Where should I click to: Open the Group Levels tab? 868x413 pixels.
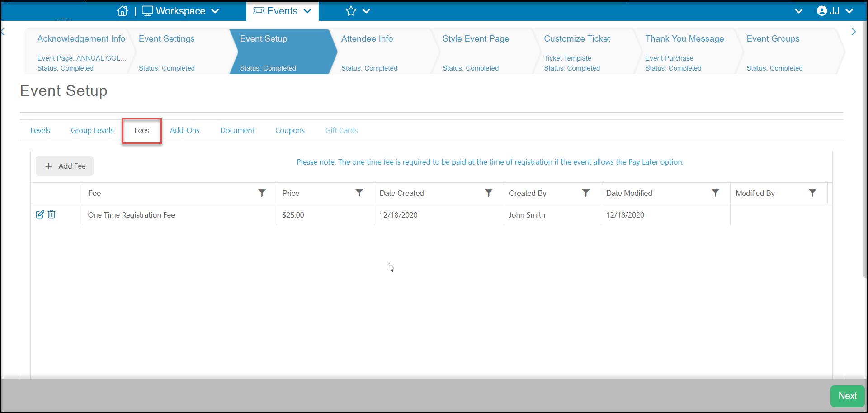coord(92,130)
